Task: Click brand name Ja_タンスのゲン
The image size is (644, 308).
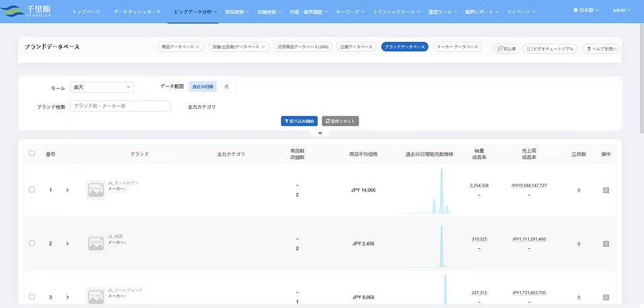Action: click(123, 183)
